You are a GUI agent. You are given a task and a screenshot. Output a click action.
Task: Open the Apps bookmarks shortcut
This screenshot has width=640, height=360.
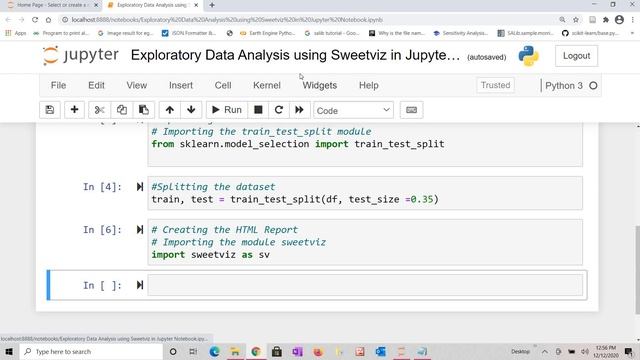(x=16, y=33)
